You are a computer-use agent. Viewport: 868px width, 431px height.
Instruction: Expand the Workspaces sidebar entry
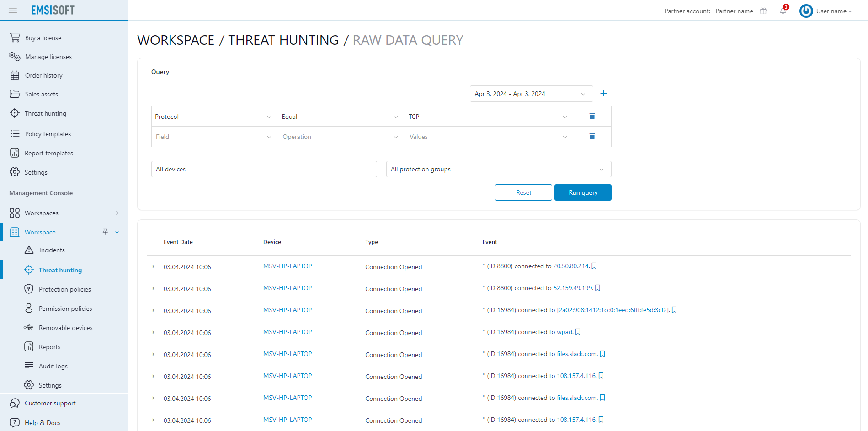coord(117,213)
